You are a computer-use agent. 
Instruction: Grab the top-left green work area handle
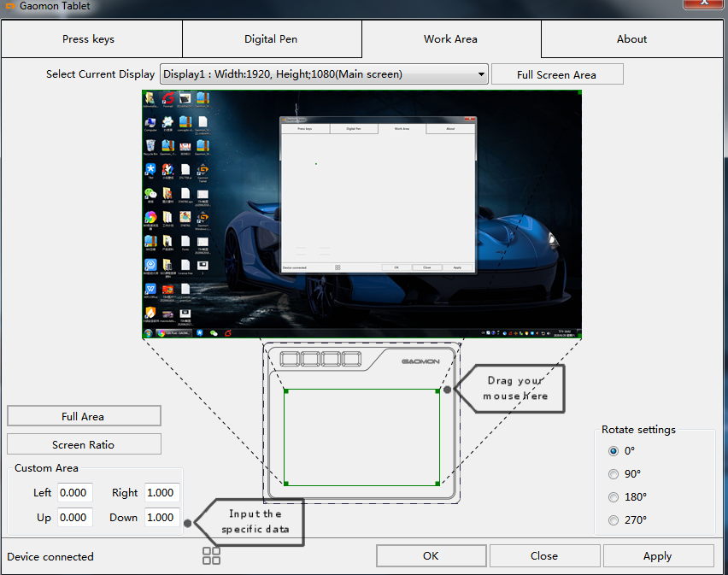coord(286,391)
